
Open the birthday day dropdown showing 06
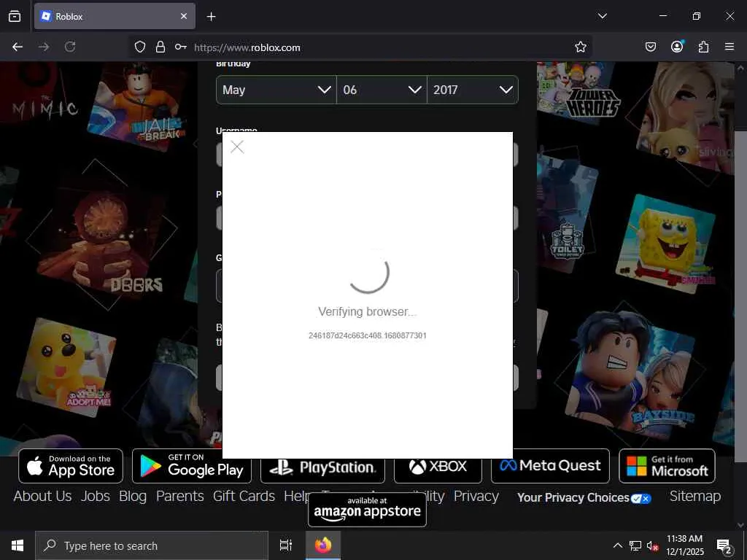(x=382, y=90)
